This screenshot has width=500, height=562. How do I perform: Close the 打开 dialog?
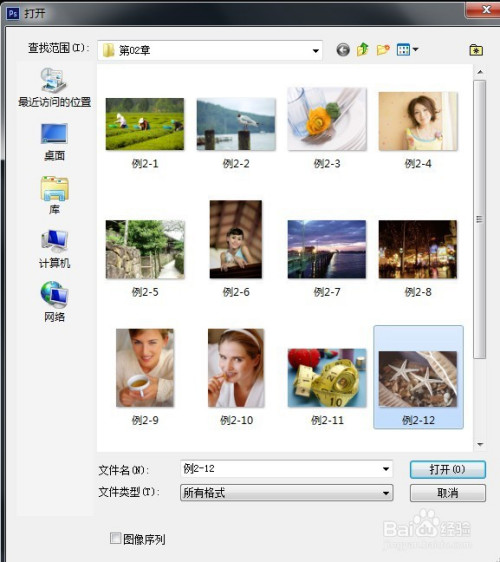[483, 9]
